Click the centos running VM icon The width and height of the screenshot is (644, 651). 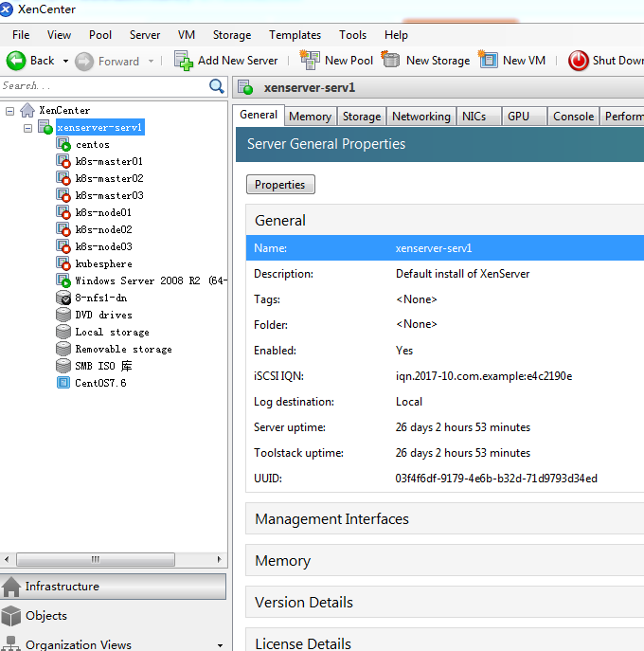pyautogui.click(x=63, y=144)
